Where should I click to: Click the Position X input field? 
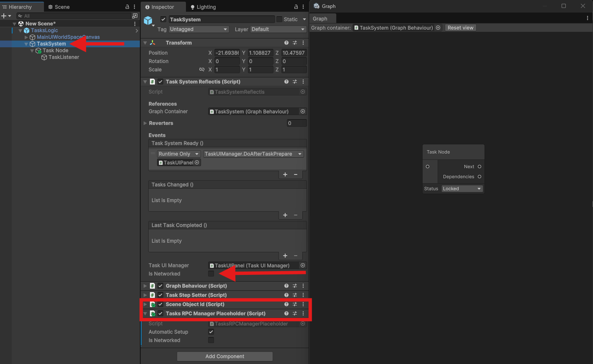pyautogui.click(x=227, y=53)
